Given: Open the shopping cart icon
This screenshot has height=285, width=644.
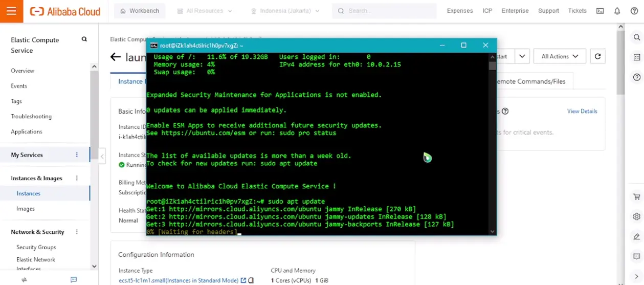Looking at the screenshot, I should pyautogui.click(x=637, y=196).
